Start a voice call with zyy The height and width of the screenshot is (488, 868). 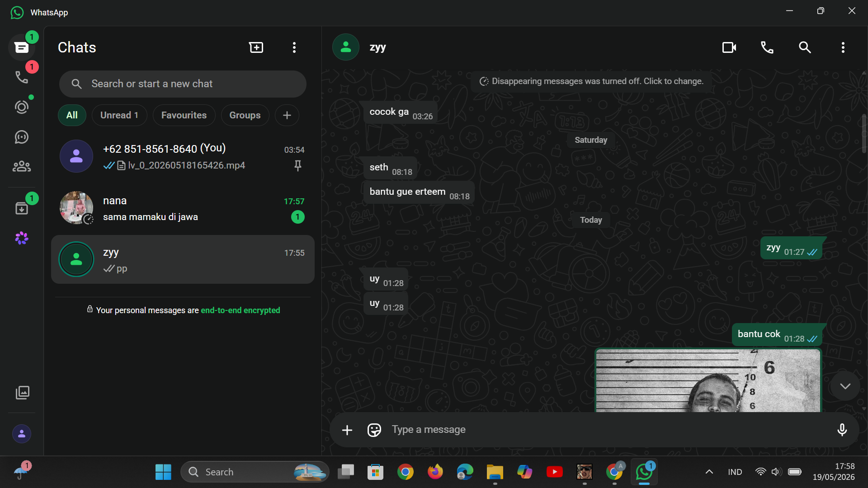tap(767, 47)
